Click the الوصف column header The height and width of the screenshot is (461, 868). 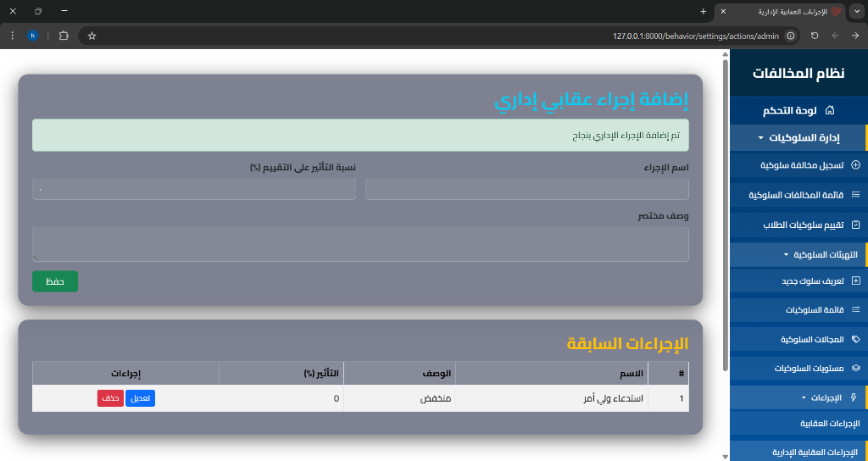click(x=399, y=373)
